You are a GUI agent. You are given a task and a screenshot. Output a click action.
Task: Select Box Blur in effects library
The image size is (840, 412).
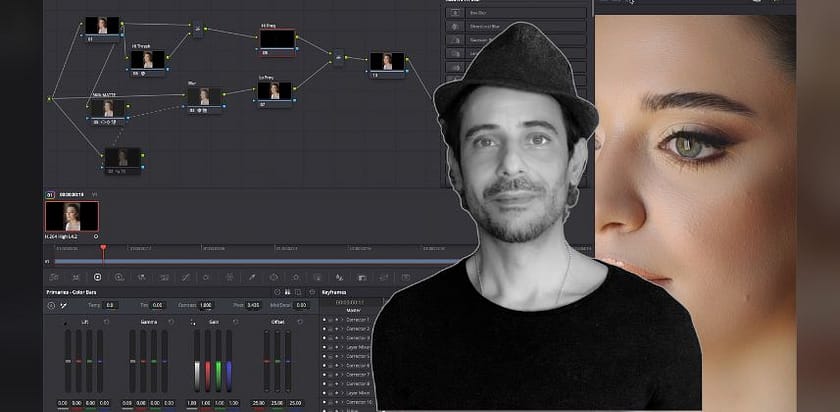tap(516, 13)
